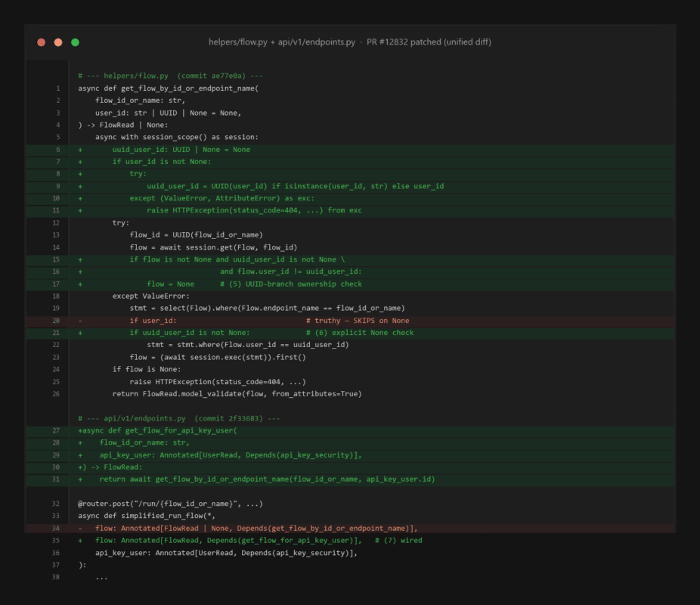Click added line 'try:' on line 8
This screenshot has height=605, width=700.
(138, 174)
